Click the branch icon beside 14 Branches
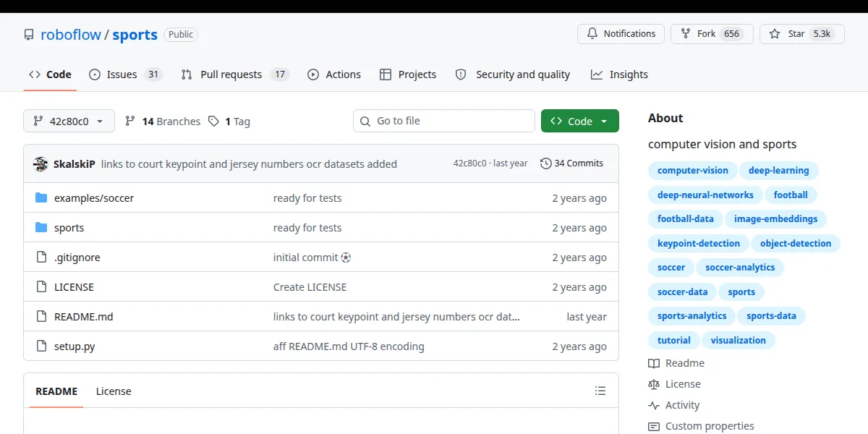This screenshot has width=868, height=434. coord(130,122)
